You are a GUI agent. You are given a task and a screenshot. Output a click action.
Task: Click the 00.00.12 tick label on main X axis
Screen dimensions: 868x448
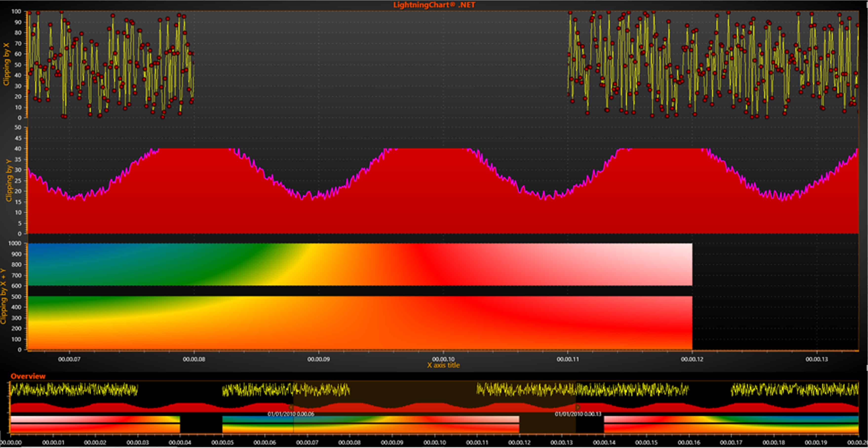(x=692, y=359)
